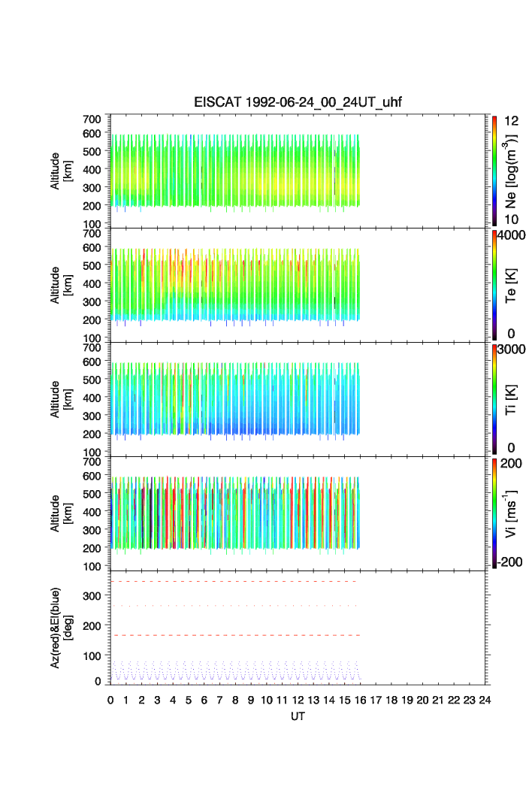This screenshot has height=799, width=532.
Task: Click the electron density data panel
Action: pyautogui.click(x=298, y=171)
